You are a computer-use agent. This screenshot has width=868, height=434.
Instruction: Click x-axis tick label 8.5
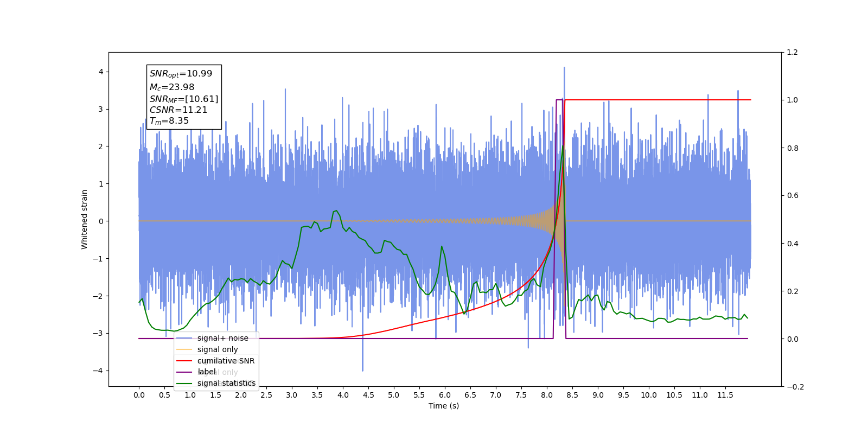pos(572,395)
